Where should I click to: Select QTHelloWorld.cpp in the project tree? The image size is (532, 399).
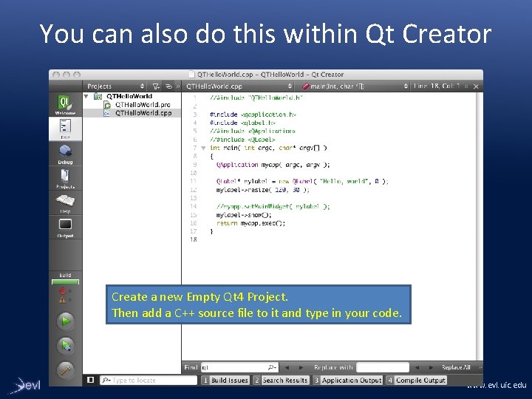[143, 113]
